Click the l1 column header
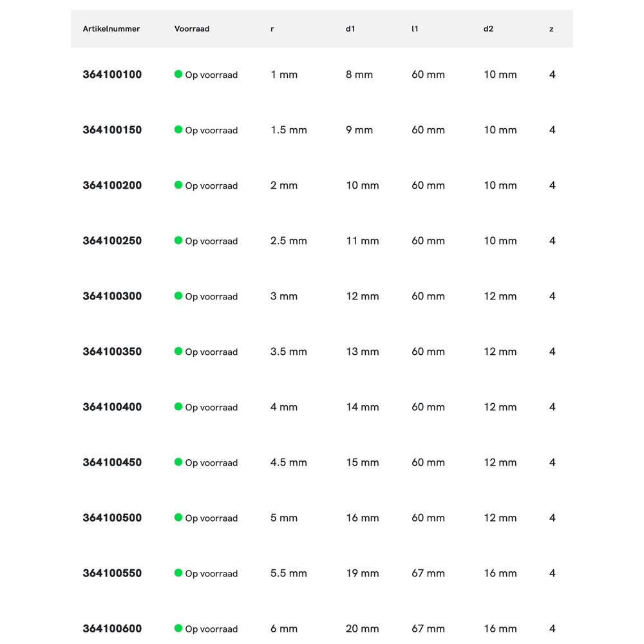The height and width of the screenshot is (644, 644). coord(415,29)
